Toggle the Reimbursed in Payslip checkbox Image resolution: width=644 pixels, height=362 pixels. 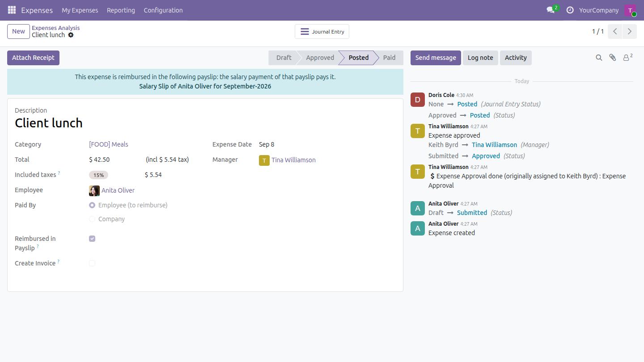[x=92, y=239]
